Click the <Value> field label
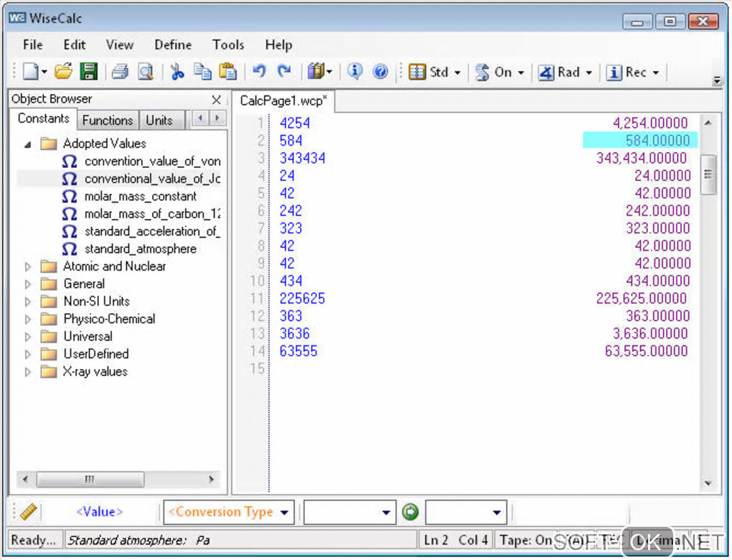 pyautogui.click(x=99, y=512)
